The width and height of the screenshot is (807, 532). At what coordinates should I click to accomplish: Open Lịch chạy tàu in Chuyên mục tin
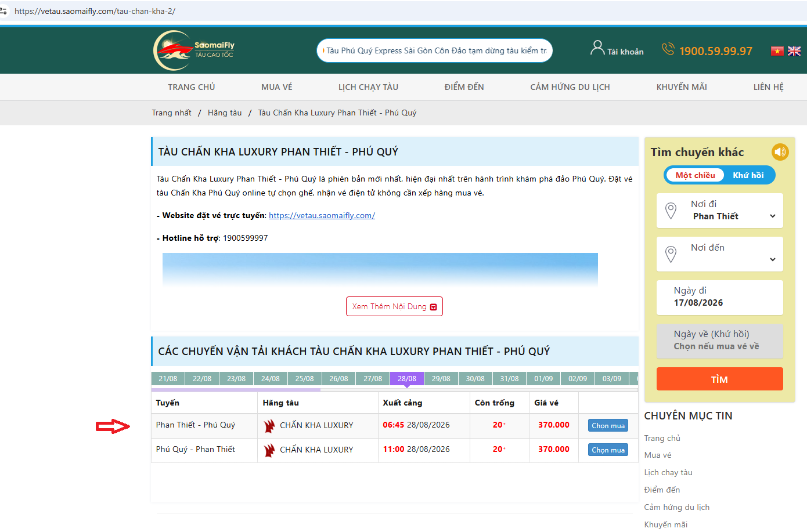[x=668, y=472]
